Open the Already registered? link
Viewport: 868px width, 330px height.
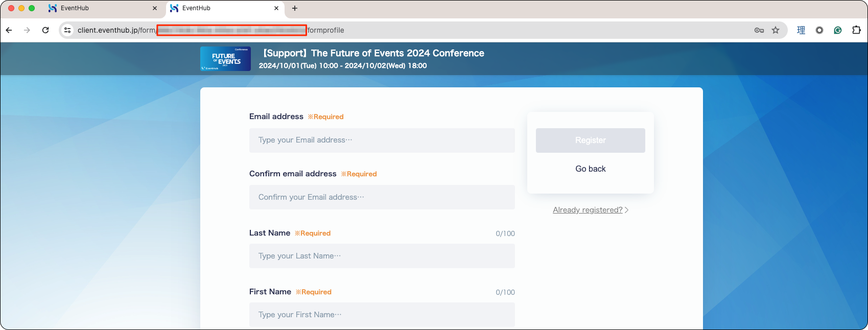(x=591, y=210)
